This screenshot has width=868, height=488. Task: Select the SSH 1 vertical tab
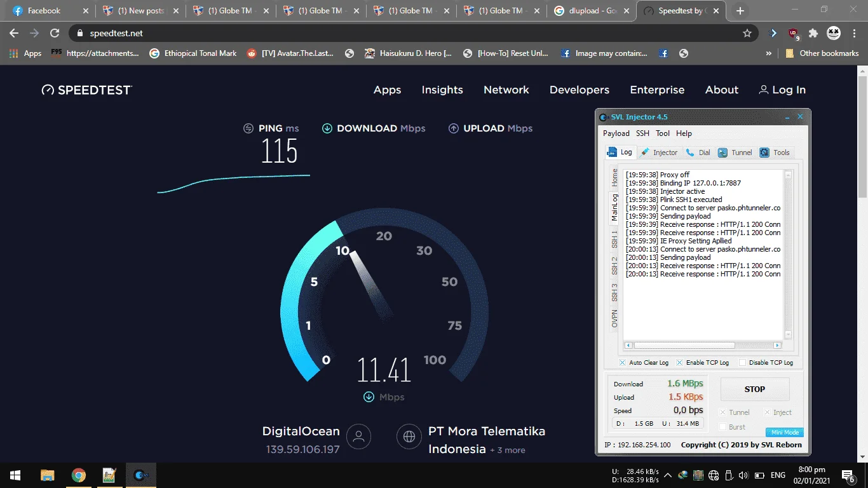pos(614,240)
